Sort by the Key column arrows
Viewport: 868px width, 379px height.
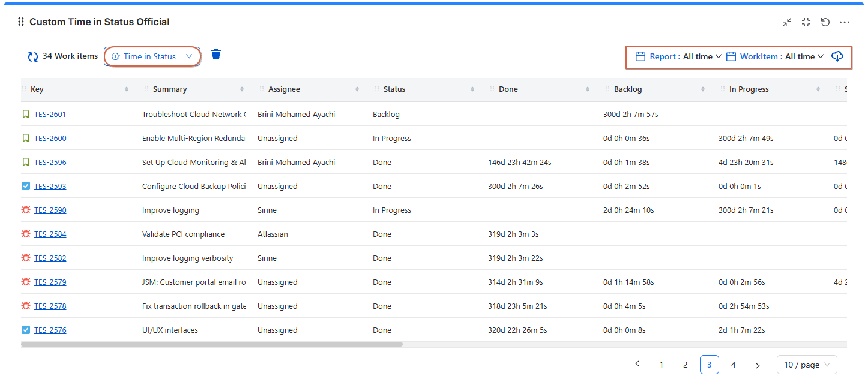click(127, 89)
